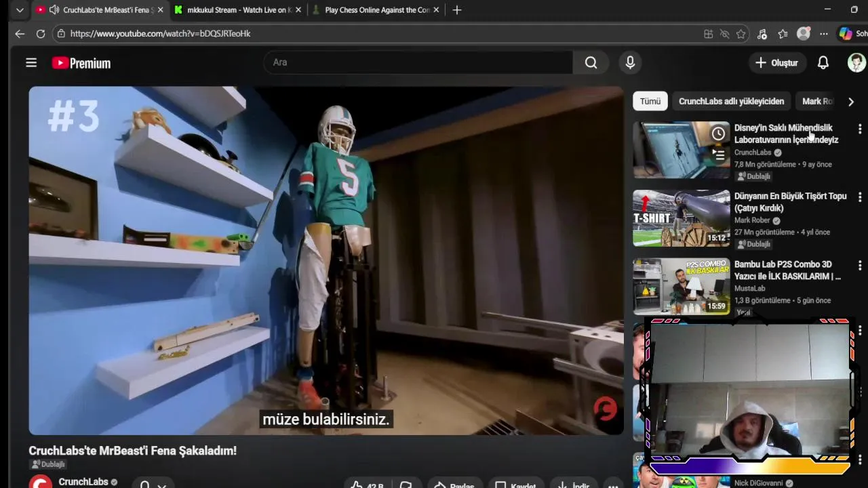Viewport: 868px width, 488px height.
Task: Open the browser media control icon
Action: click(x=762, y=34)
